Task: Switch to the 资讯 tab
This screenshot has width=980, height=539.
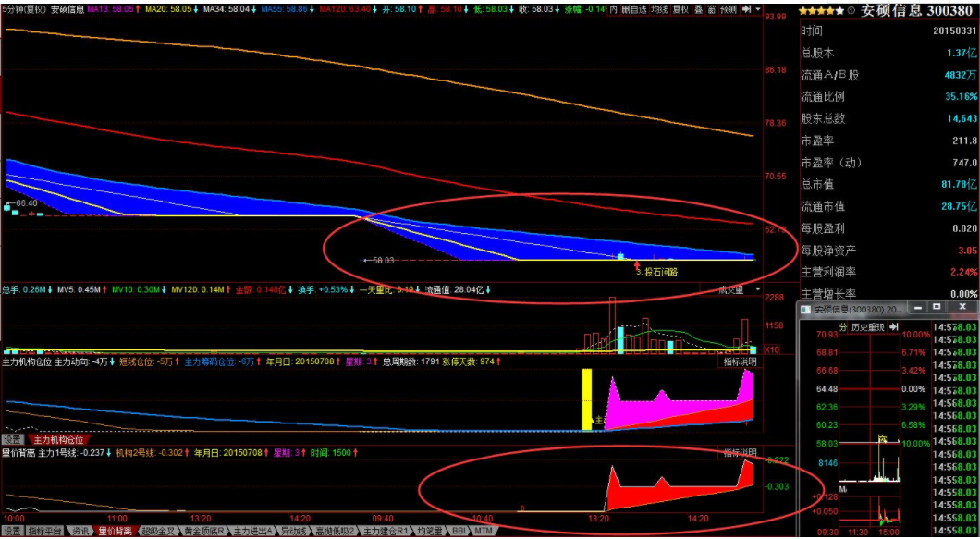Action: [x=80, y=531]
